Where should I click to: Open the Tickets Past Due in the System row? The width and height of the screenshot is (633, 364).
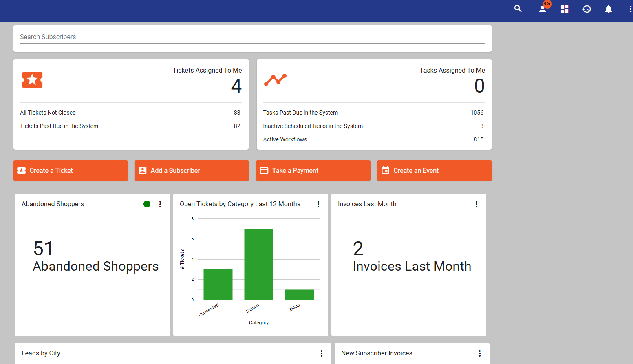coord(130,126)
